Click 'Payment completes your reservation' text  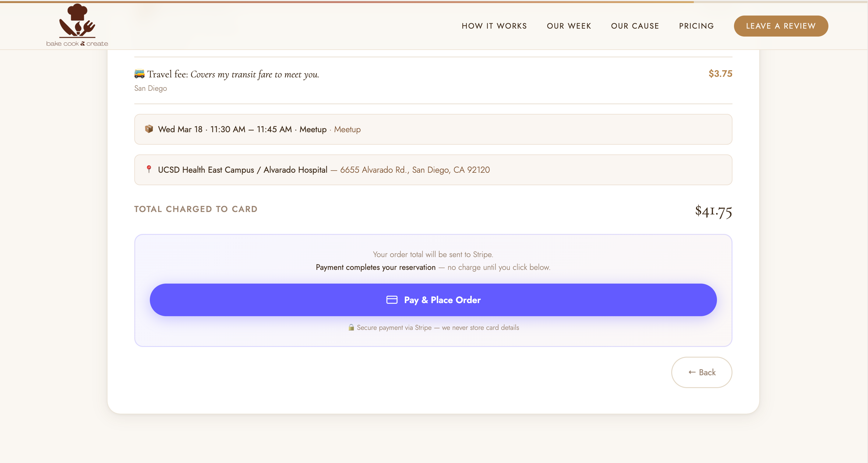tap(376, 267)
